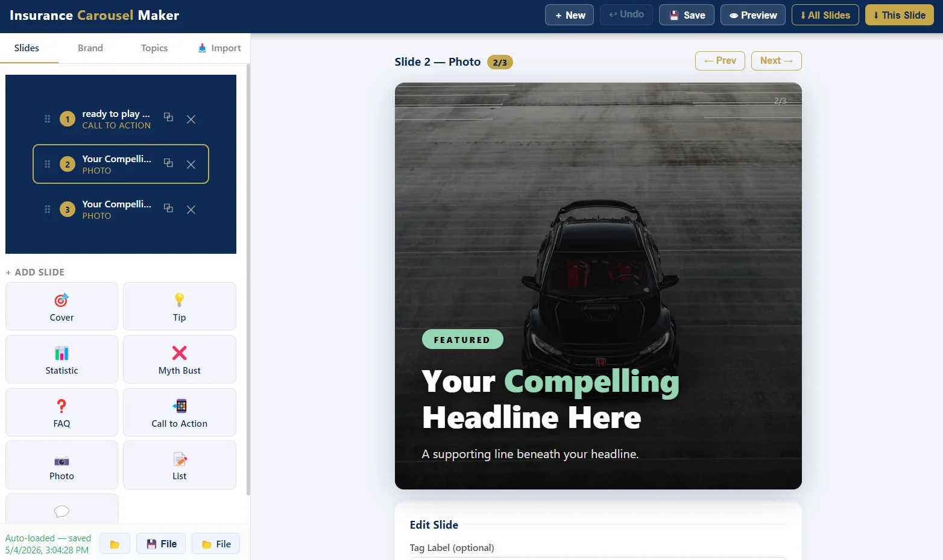
Task: Click the sidebar vertical scrollbar
Action: coord(248,280)
